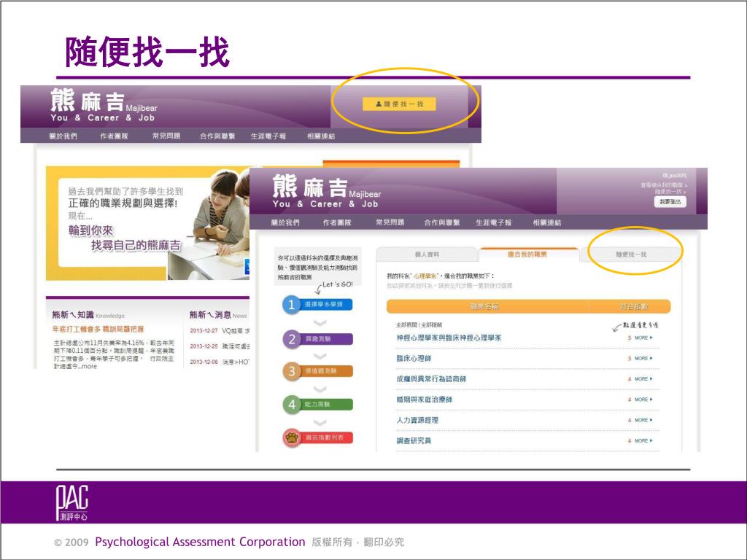
Task: Click the orange 心理學系 department name
Action: pyautogui.click(x=425, y=276)
